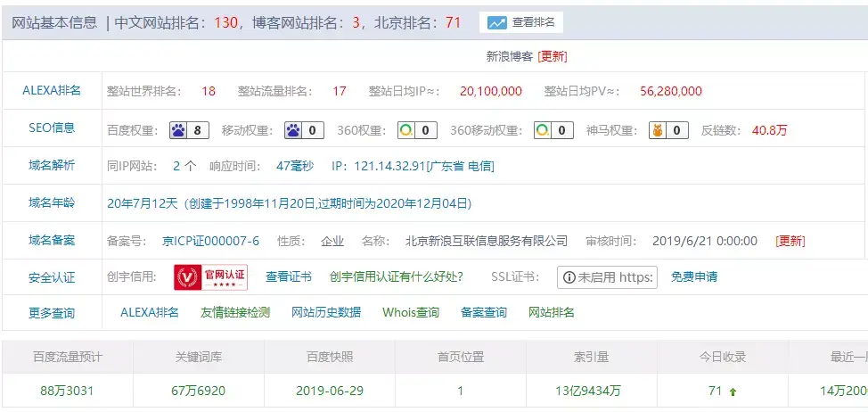Viewport: 868px width, 412px height.
Task: Click review time 2019/6/21 0:00:00
Action: click(x=705, y=242)
